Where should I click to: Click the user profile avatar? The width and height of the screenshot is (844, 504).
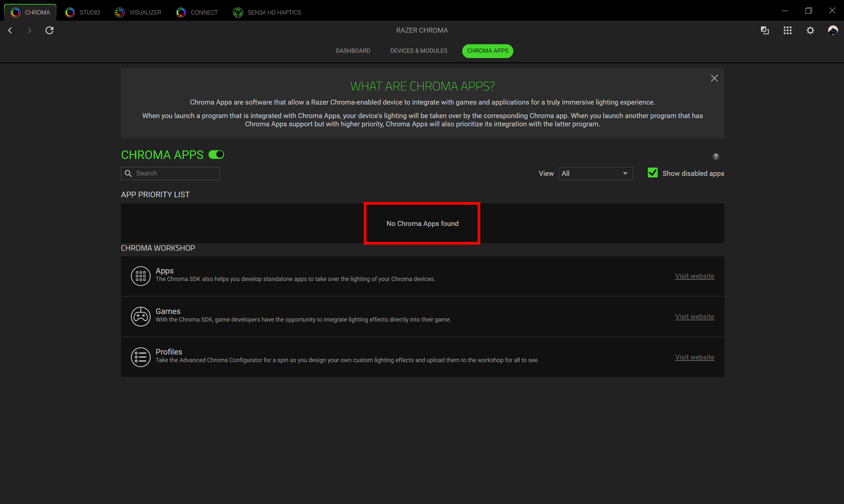click(832, 30)
